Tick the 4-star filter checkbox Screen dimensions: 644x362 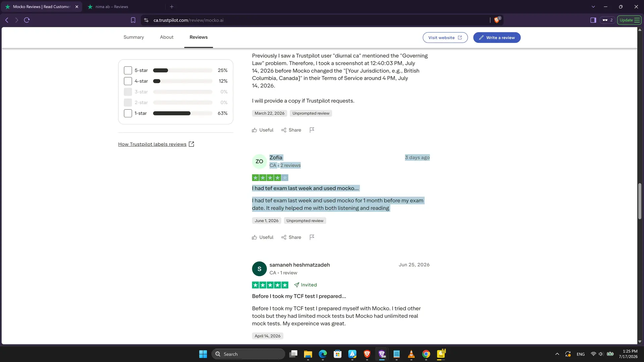point(128,81)
